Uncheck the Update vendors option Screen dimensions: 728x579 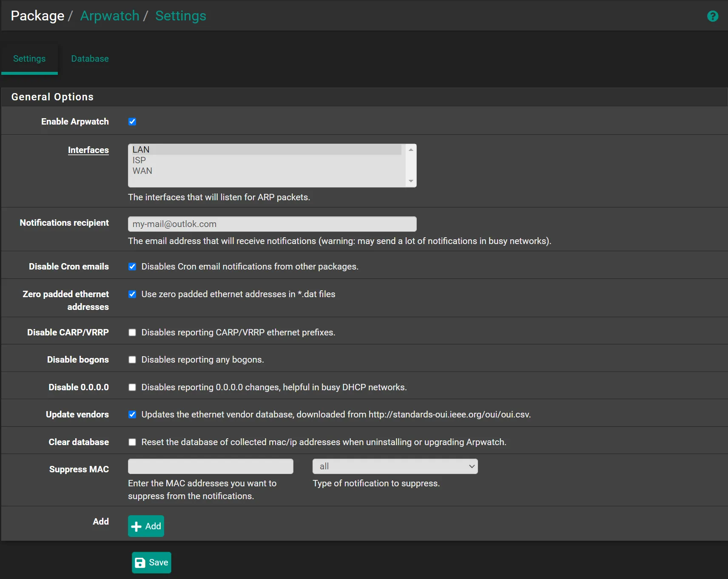pyautogui.click(x=132, y=414)
